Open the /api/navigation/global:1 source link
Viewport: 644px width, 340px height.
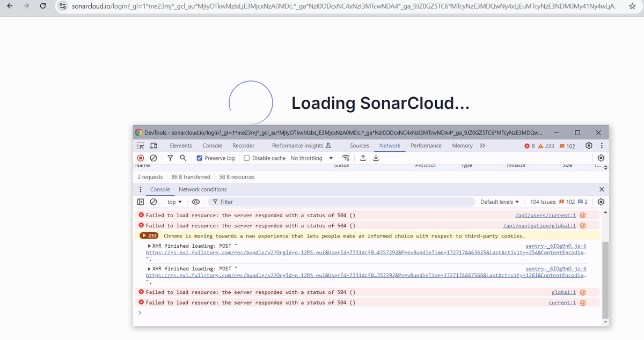540,226
